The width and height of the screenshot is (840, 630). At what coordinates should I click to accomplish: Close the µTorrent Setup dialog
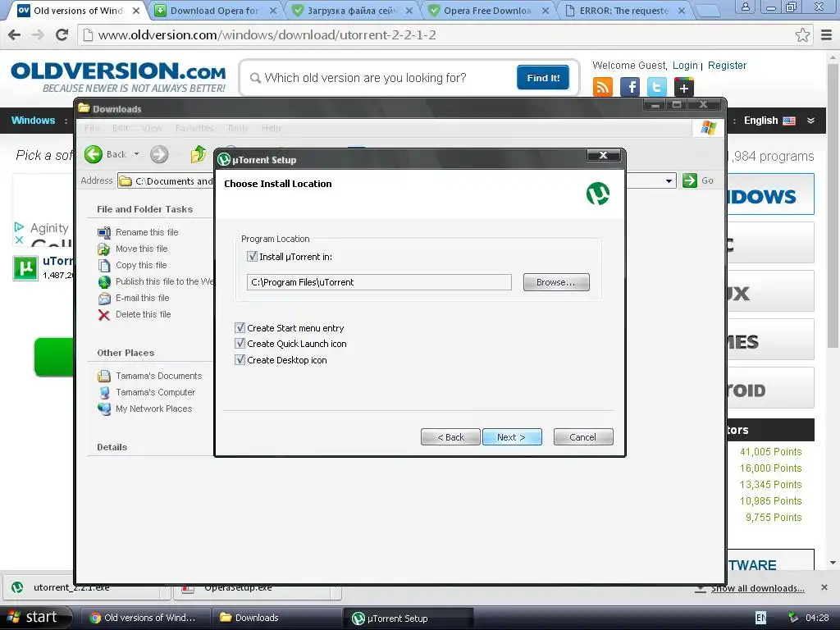[x=603, y=155]
